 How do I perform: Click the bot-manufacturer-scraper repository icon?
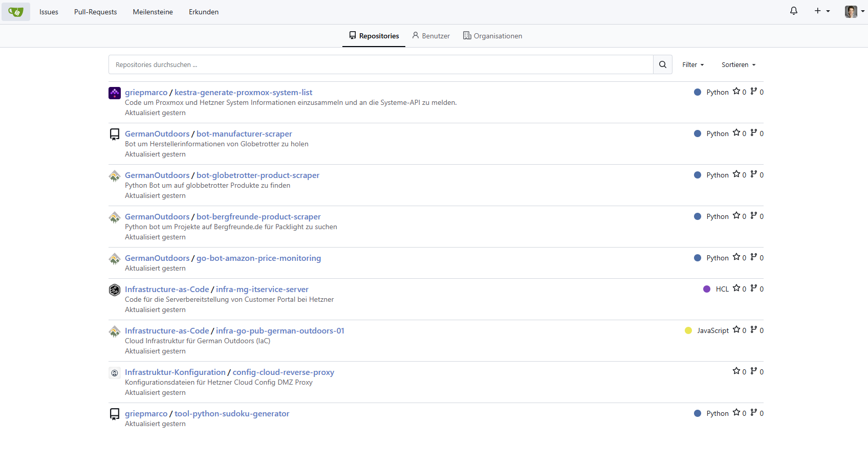pos(115,135)
